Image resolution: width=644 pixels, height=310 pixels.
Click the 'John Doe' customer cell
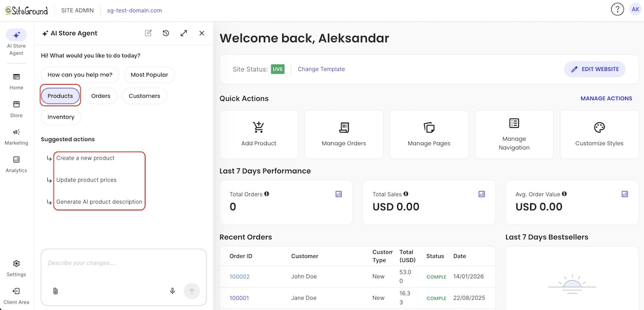pos(304,277)
